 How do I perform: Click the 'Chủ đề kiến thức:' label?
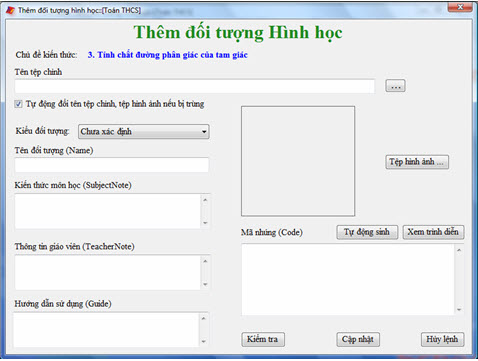(46, 55)
